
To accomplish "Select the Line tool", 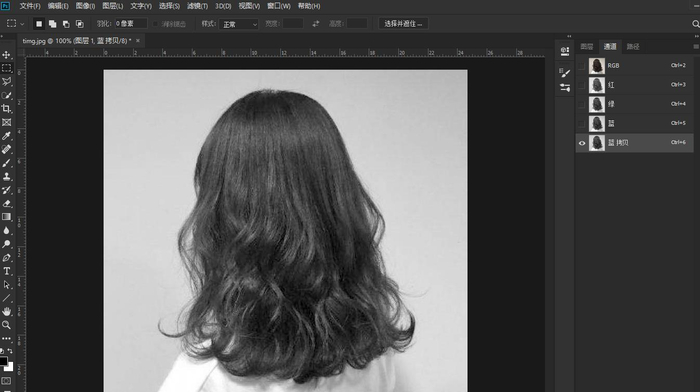I will [6, 298].
